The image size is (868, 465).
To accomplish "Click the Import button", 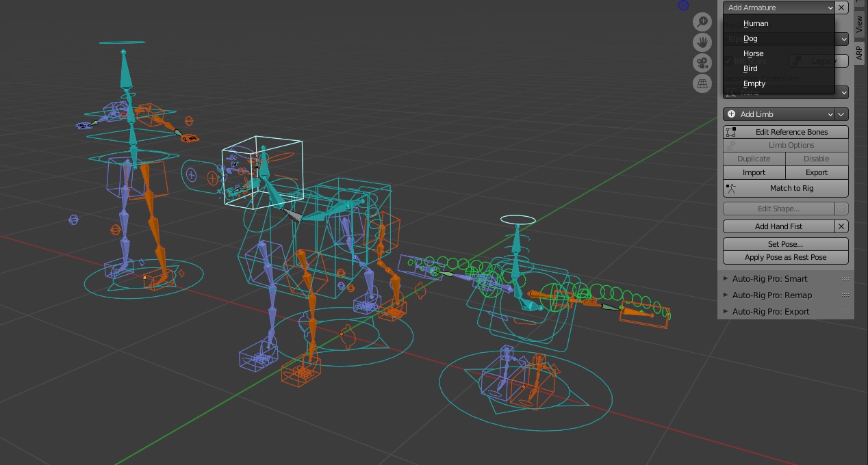I will pos(754,172).
